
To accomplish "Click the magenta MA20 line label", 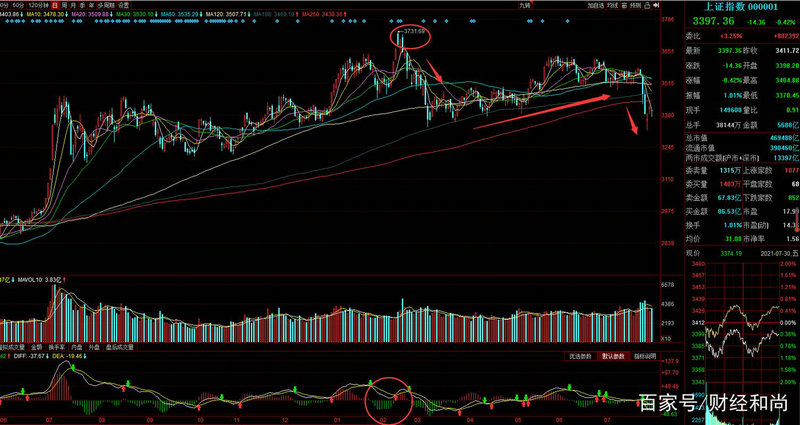I will point(89,16).
